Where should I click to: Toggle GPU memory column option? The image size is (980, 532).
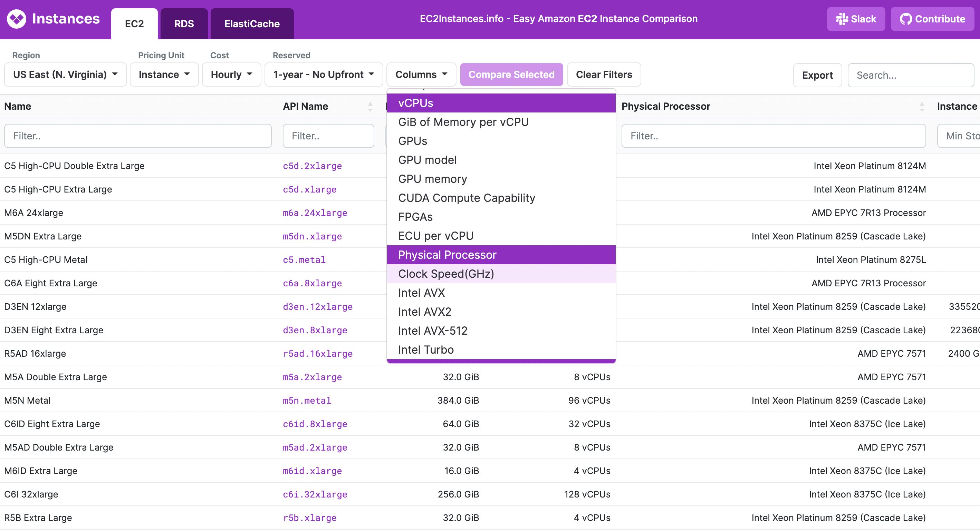(501, 179)
